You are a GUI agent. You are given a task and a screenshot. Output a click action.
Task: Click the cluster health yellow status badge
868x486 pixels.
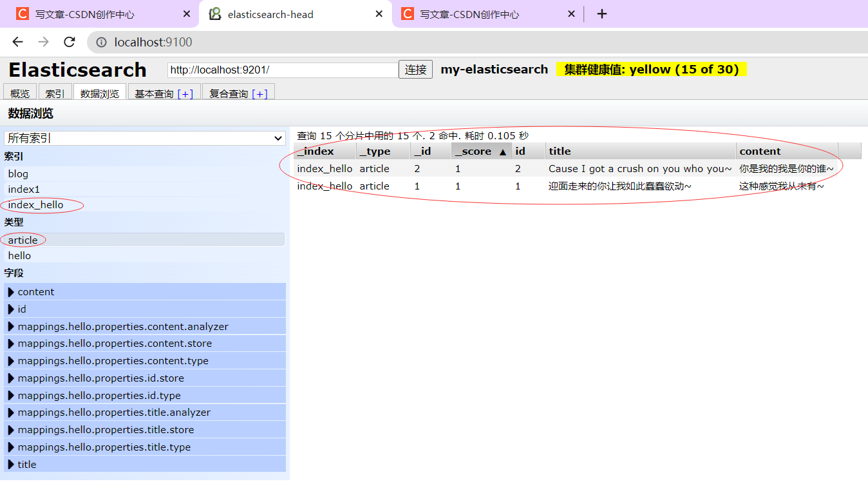[x=652, y=70]
